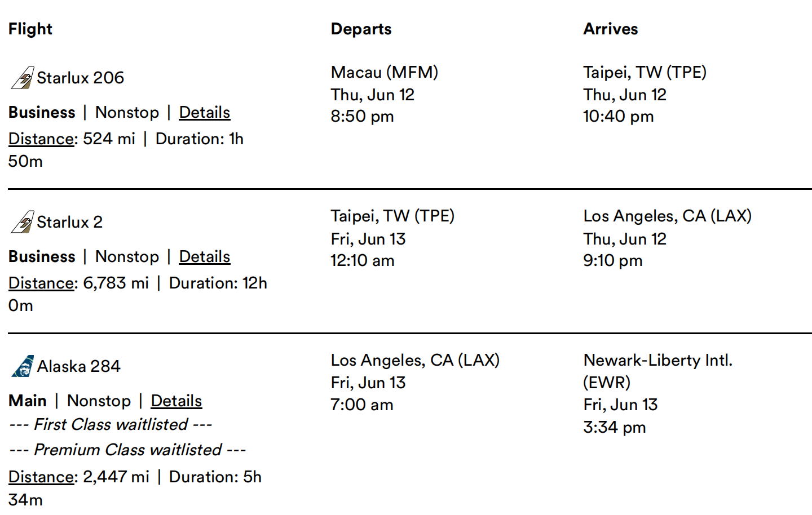This screenshot has width=812, height=515.
Task: Select the Alaska 284 flight name
Action: (x=78, y=366)
